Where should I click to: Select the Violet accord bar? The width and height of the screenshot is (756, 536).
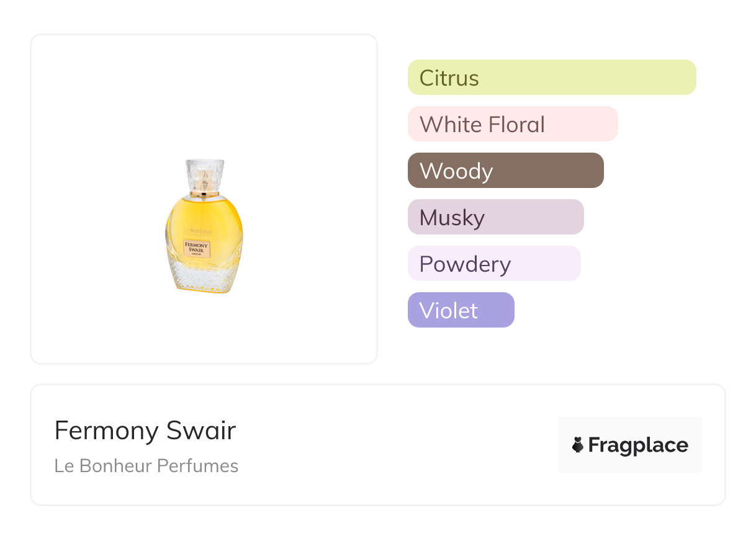click(x=461, y=310)
